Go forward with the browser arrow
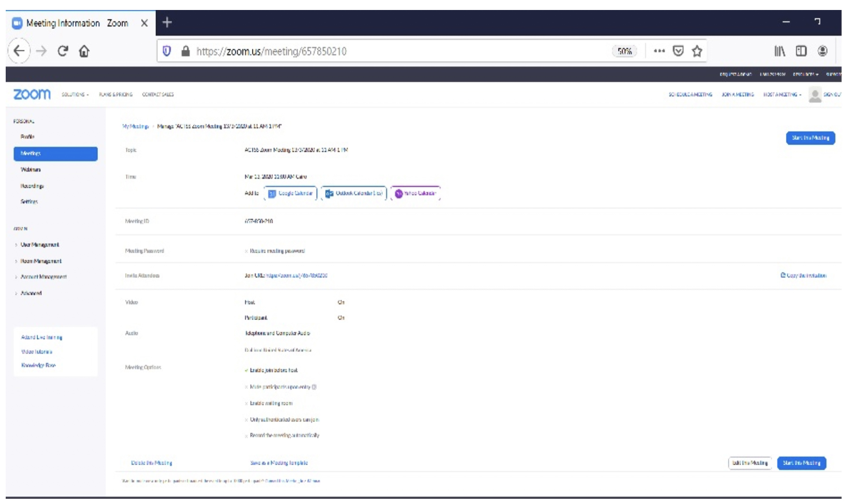Viewport: 852px width, 504px height. (x=41, y=51)
